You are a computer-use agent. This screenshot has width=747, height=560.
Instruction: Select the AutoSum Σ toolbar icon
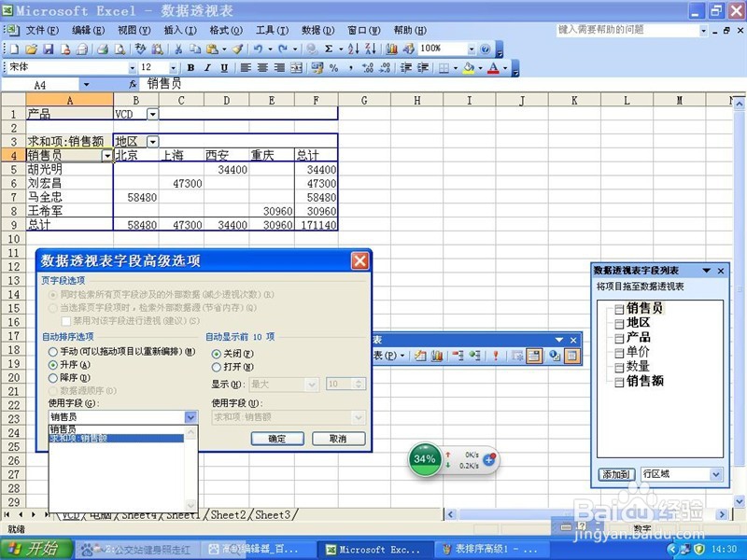pos(327,48)
